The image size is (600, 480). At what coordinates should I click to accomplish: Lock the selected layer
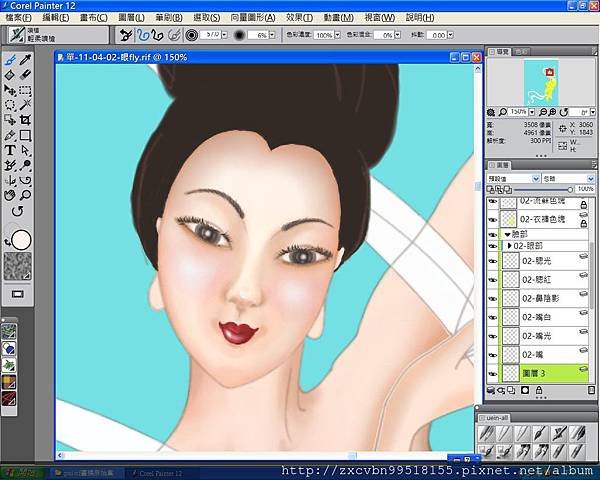tap(539, 390)
